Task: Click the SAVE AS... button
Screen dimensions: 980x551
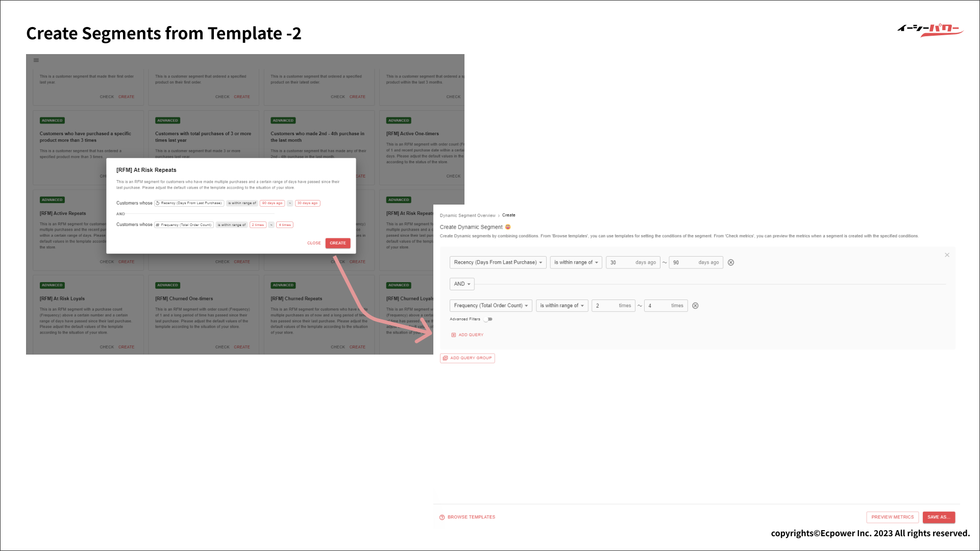Action: [939, 517]
